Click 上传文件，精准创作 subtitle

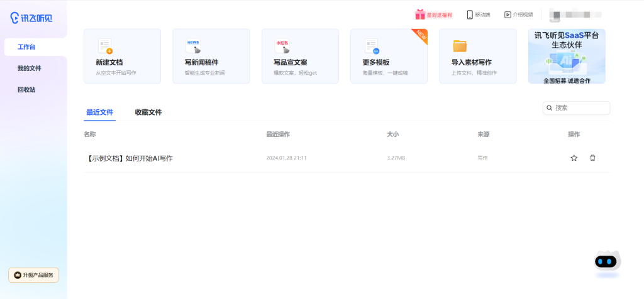474,73
